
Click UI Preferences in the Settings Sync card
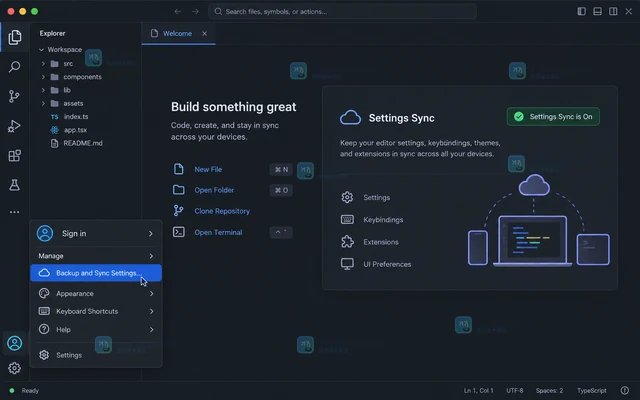tap(387, 264)
